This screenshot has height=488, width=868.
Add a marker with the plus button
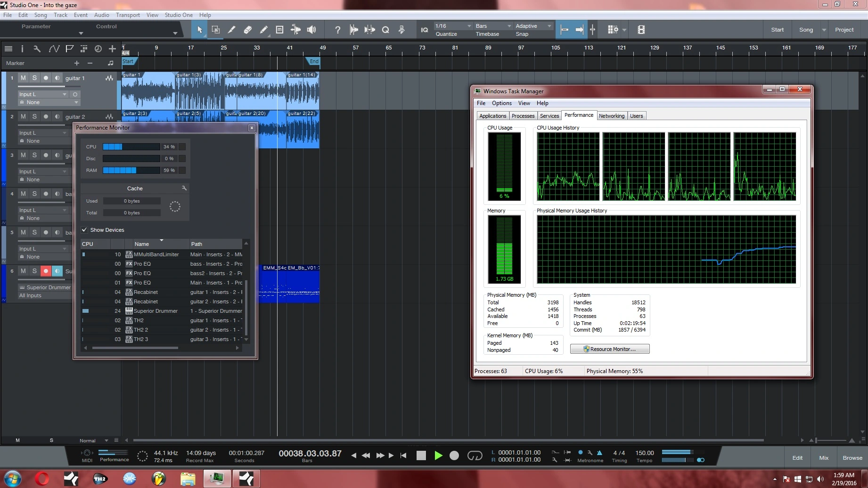(77, 63)
